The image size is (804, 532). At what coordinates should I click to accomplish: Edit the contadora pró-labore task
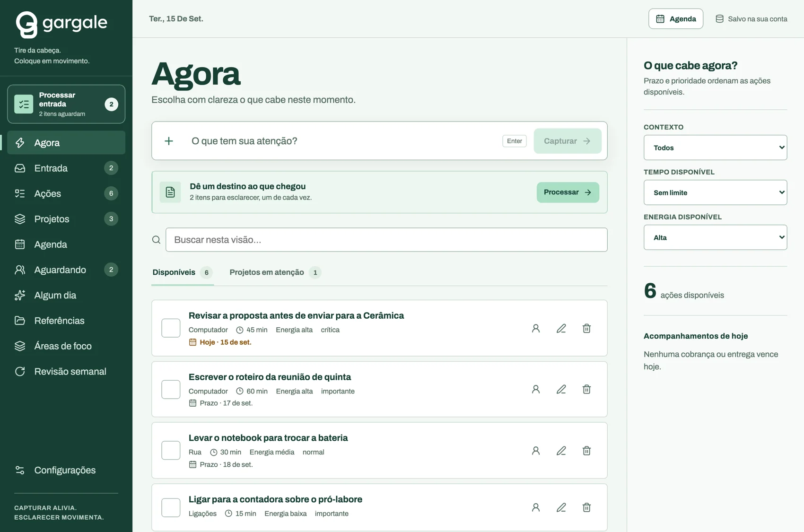coord(561,507)
